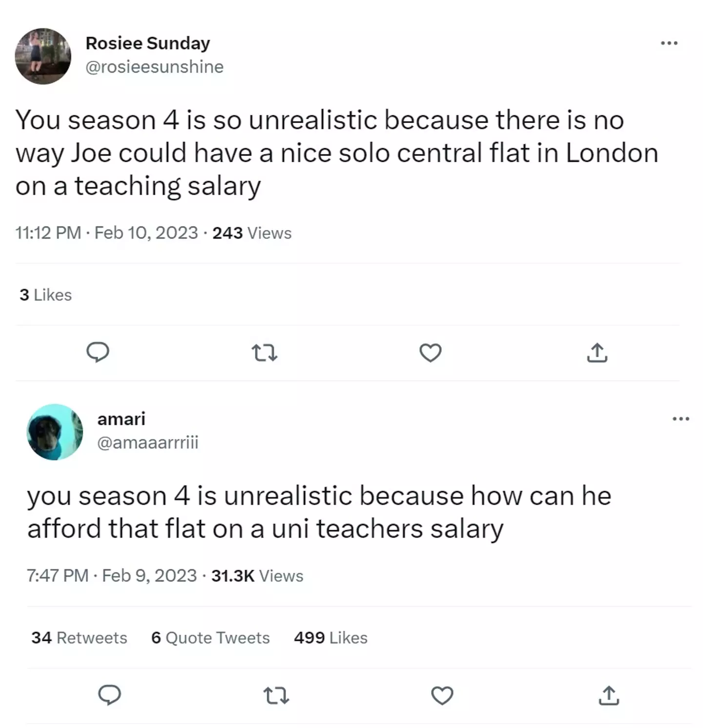Click the Feb 10, 2023 timestamp

click(146, 233)
